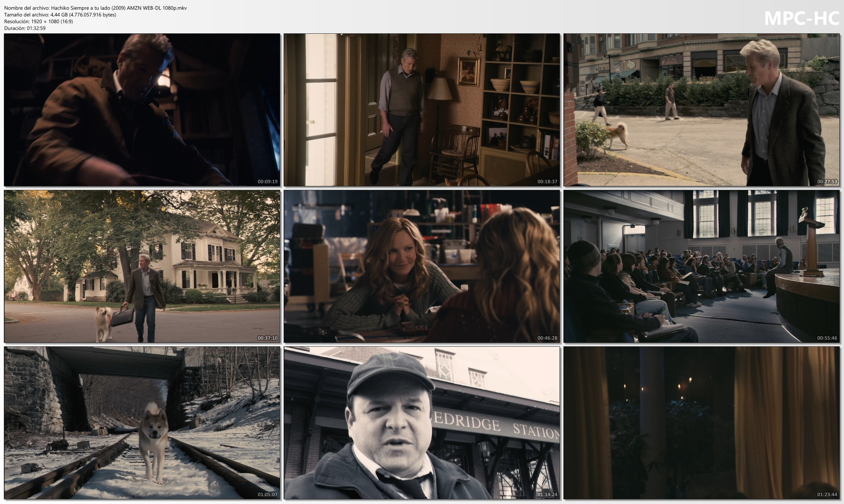Screen dimensions: 844x504
Task: Click the thumbnail timestamped 00:09:19
Action: pyautogui.click(x=142, y=110)
